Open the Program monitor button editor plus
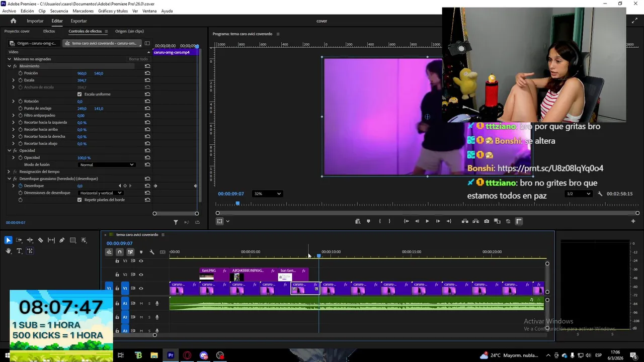644x362 pixels. pyautogui.click(x=633, y=221)
